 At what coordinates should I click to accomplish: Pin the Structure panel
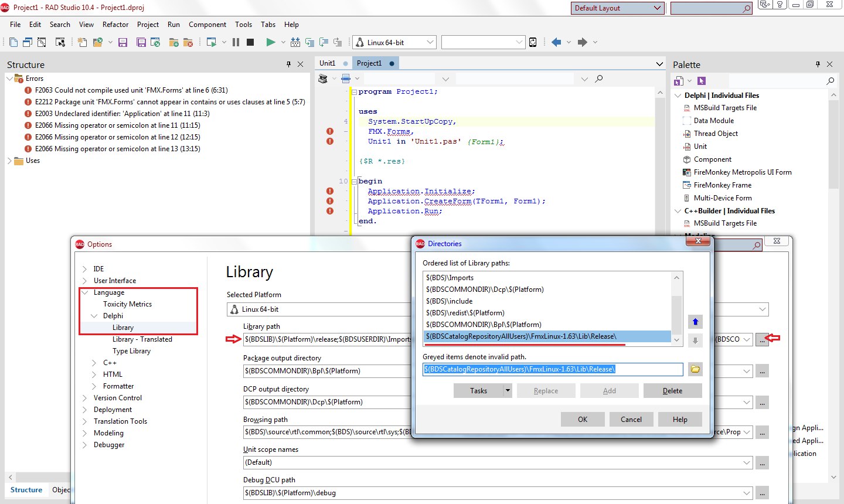(288, 64)
